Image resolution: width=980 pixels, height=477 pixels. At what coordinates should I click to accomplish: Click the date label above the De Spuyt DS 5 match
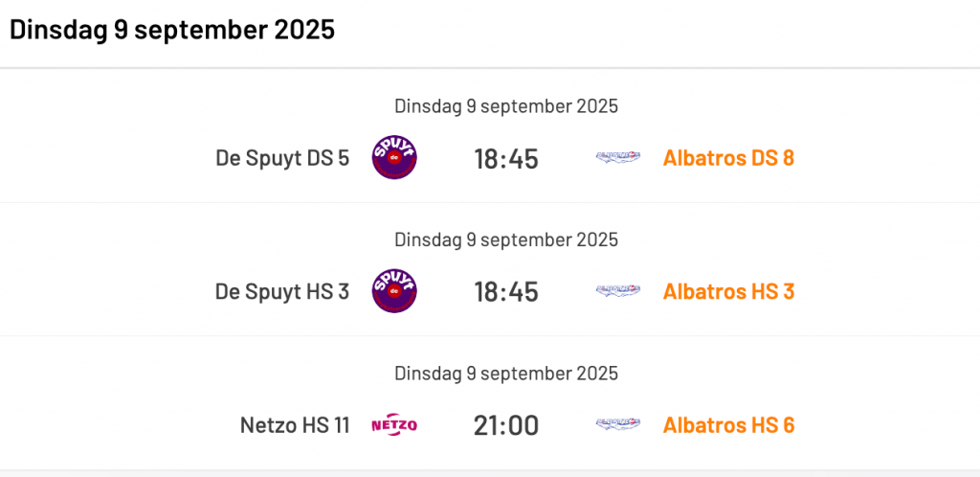click(506, 106)
